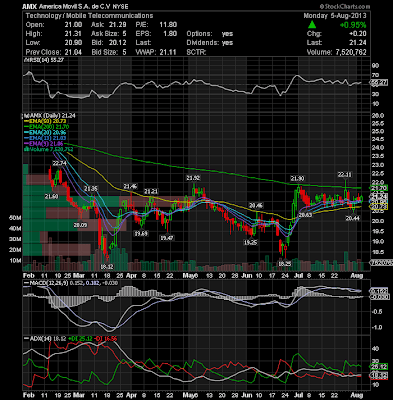Click the 22.74 high price label

tap(59, 163)
